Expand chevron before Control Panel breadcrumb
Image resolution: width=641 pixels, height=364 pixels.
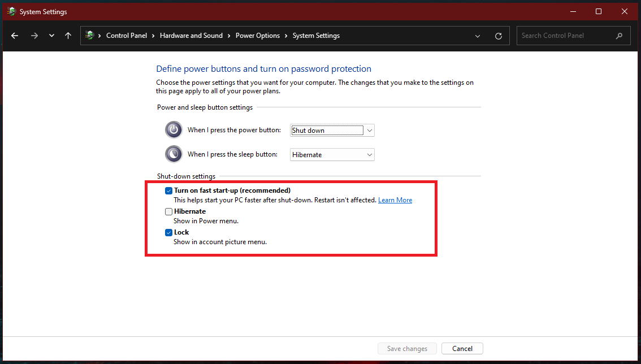pyautogui.click(x=99, y=36)
